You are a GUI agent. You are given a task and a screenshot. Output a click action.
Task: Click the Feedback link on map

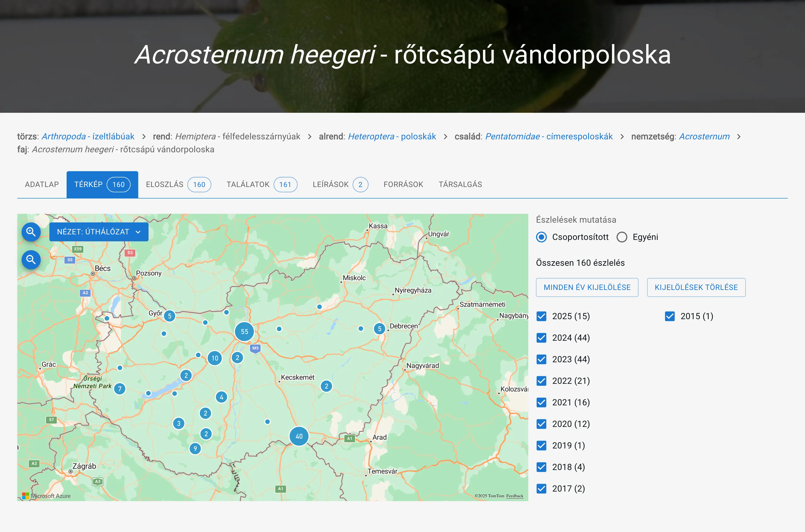coord(515,496)
